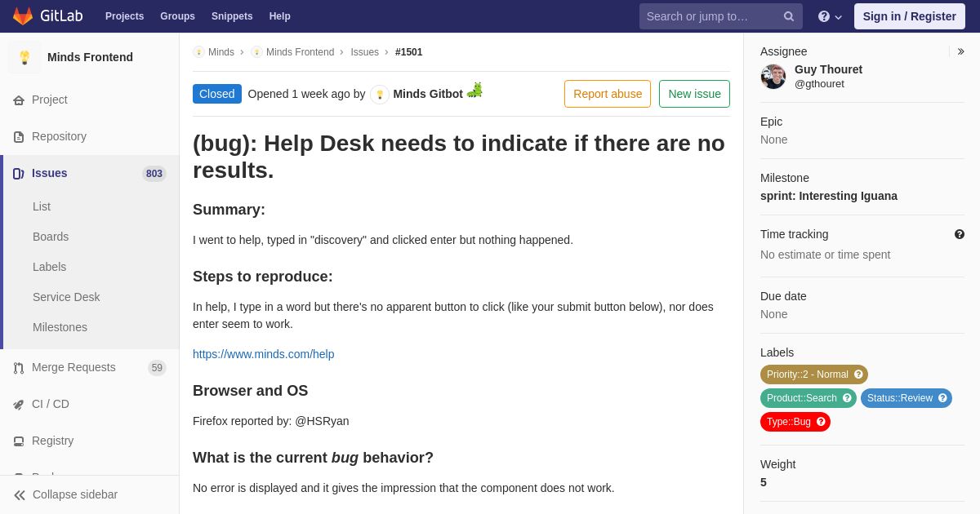This screenshot has width=980, height=514.
Task: Click the Minds Gitbot author link
Action: tap(428, 94)
